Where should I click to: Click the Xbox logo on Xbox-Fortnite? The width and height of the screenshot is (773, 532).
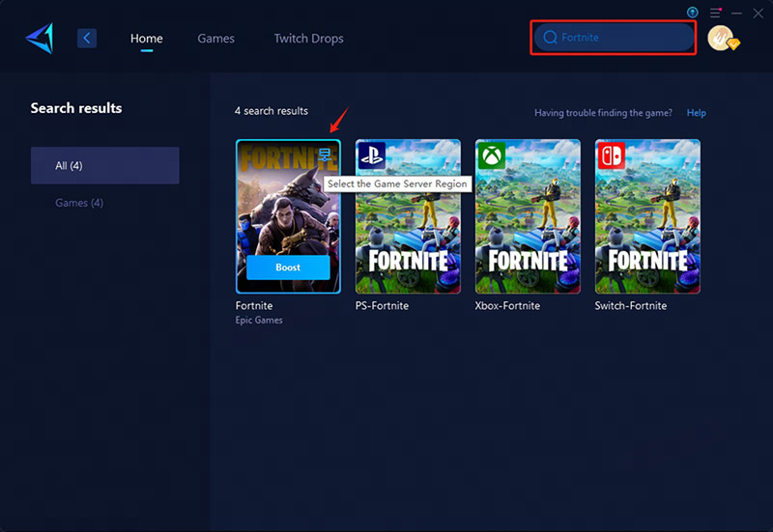click(x=491, y=155)
